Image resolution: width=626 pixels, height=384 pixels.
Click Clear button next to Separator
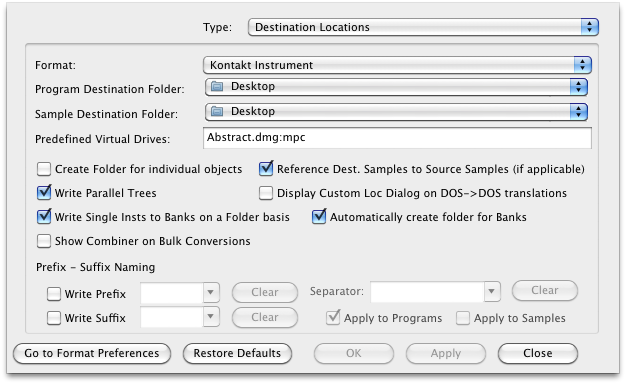[x=545, y=290]
